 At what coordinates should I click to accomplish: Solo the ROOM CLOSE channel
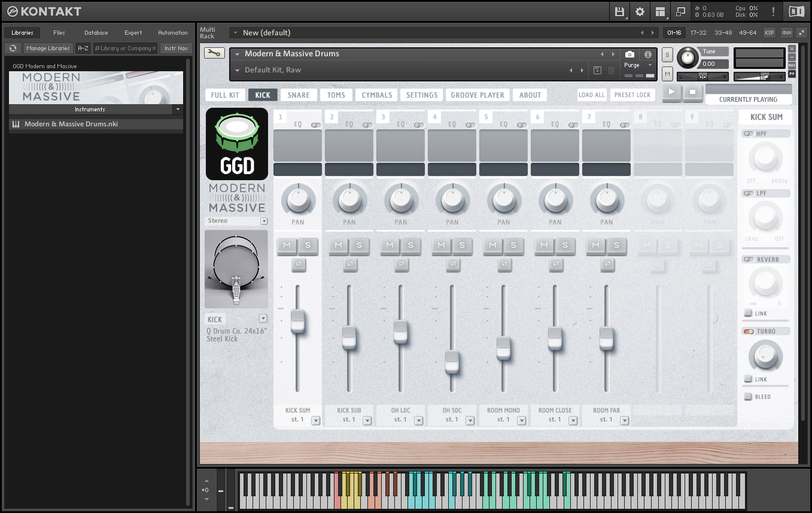click(x=565, y=245)
